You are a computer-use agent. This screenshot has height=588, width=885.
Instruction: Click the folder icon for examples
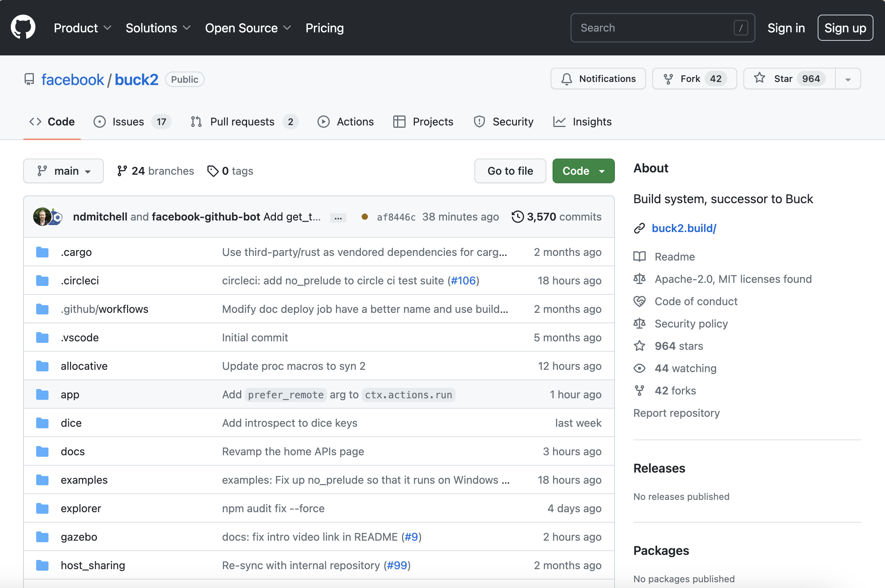click(x=42, y=480)
